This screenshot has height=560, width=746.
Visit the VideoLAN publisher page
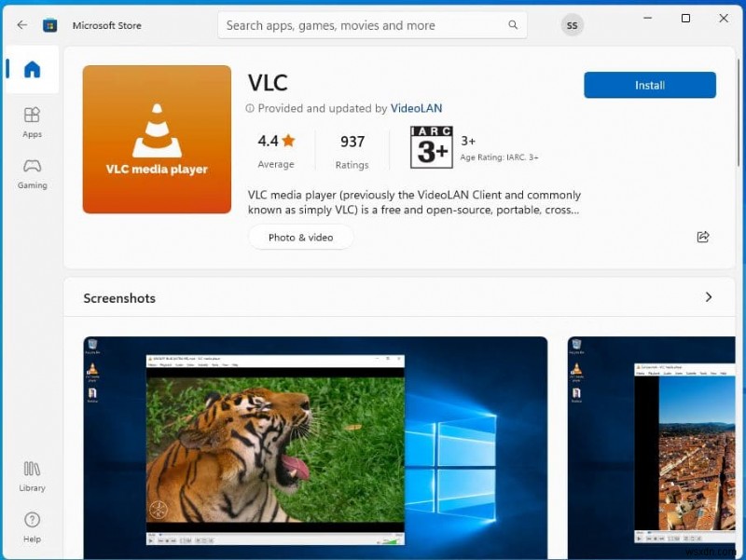(x=416, y=108)
